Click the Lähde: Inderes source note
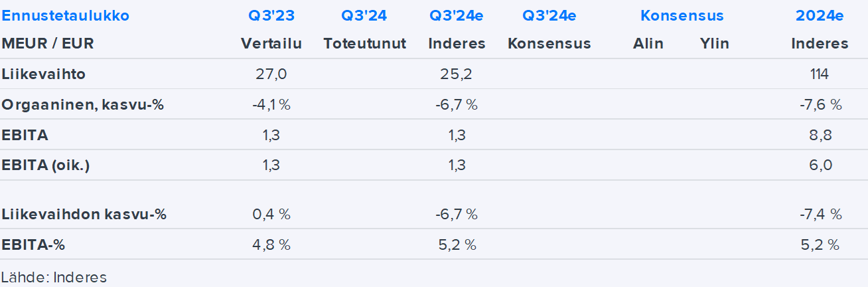 54,277
